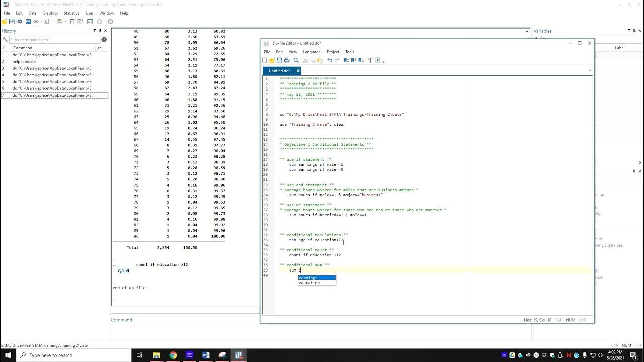Open a file from Stata's main toolbar
Screen dimensions: 644x362
(x=5, y=22)
